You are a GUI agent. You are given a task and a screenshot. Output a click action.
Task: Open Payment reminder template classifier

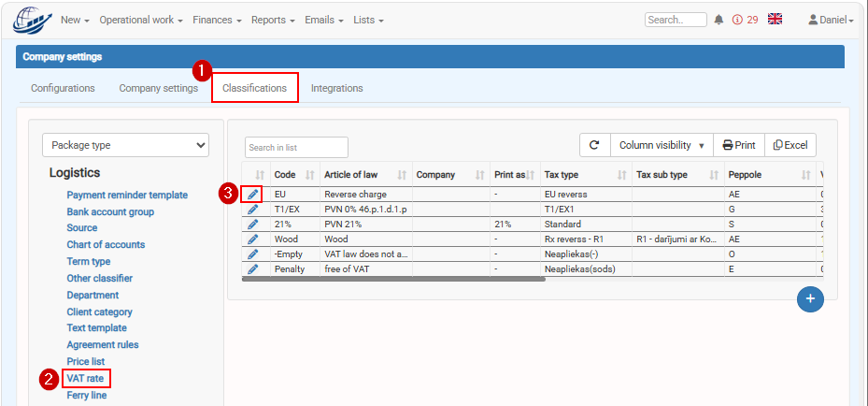[x=127, y=195]
